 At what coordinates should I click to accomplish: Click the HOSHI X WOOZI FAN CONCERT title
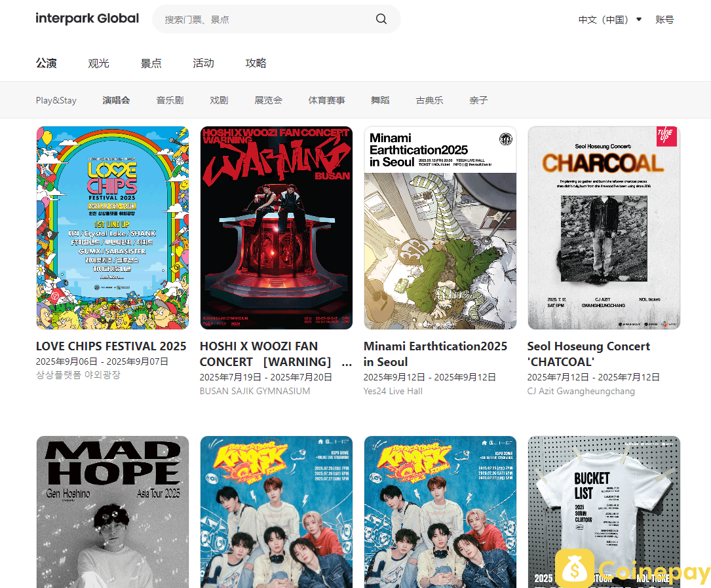pos(275,354)
